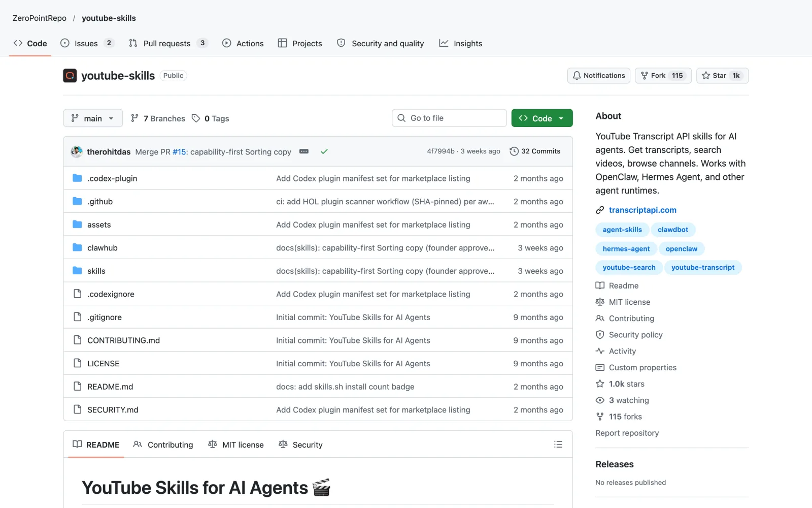Click the agent-skills topic tag
Viewport: 812px width, 508px height.
click(x=622, y=230)
